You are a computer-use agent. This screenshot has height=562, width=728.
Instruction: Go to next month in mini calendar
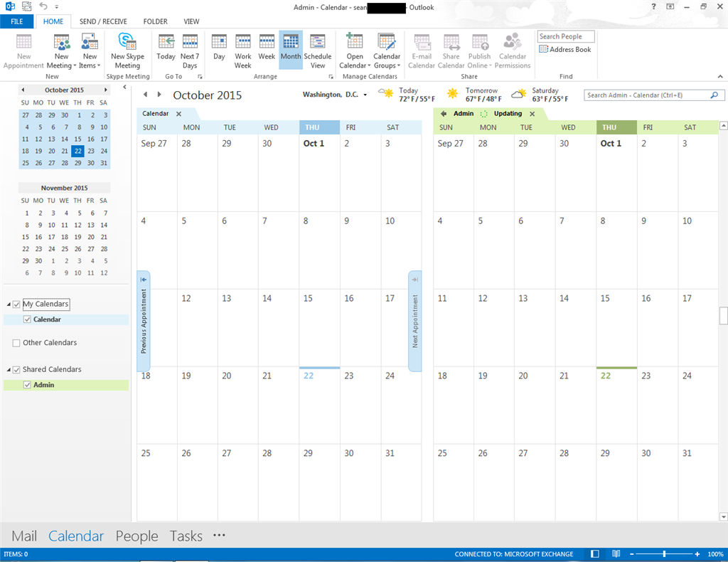tap(106, 90)
